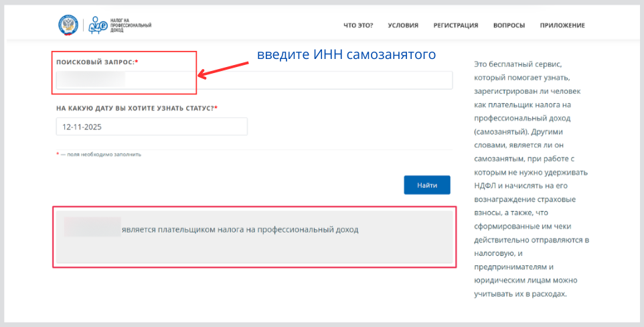The width and height of the screenshot is (644, 327).
Task: Click the taxpayer status result message
Action: point(240,230)
